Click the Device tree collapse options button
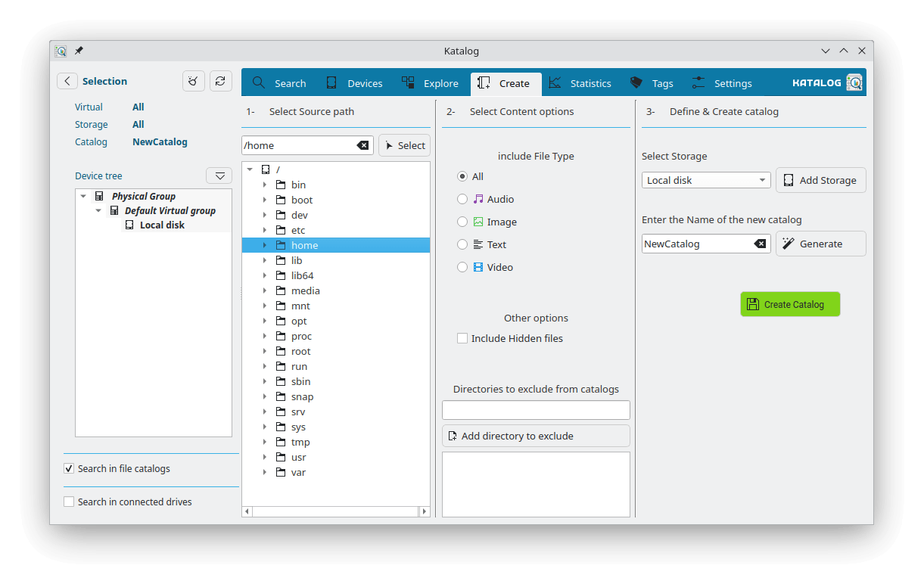 (219, 176)
